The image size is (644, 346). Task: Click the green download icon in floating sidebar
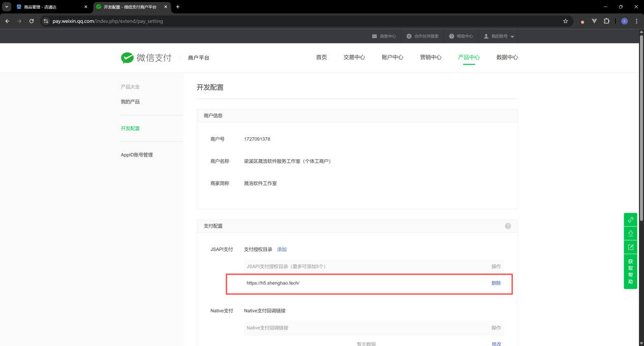pos(630,234)
